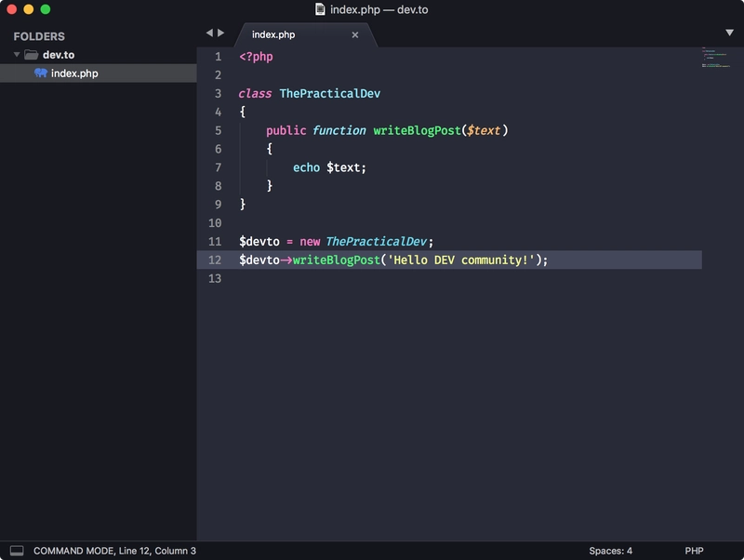The height and width of the screenshot is (560, 744).
Task: Close the index.php tab
Action: 354,35
